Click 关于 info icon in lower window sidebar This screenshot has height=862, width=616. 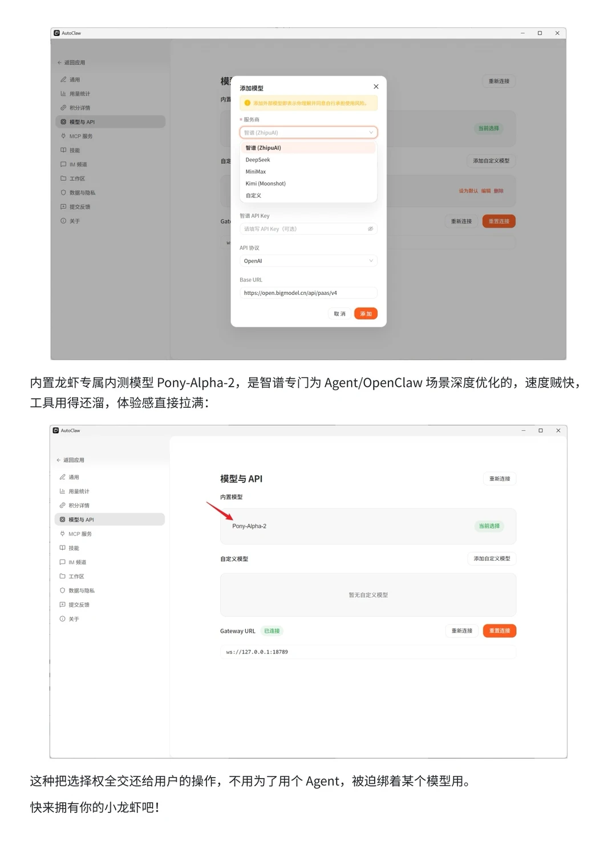(63, 619)
